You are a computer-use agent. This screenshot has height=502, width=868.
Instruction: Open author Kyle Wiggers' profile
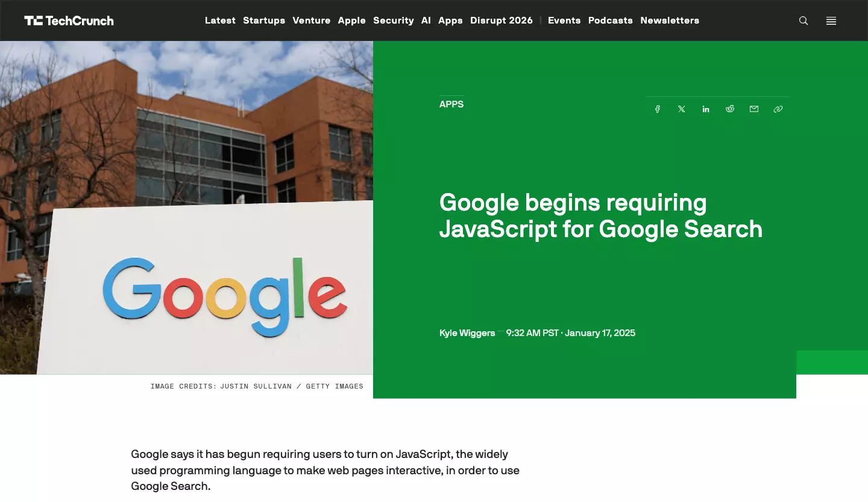(467, 333)
